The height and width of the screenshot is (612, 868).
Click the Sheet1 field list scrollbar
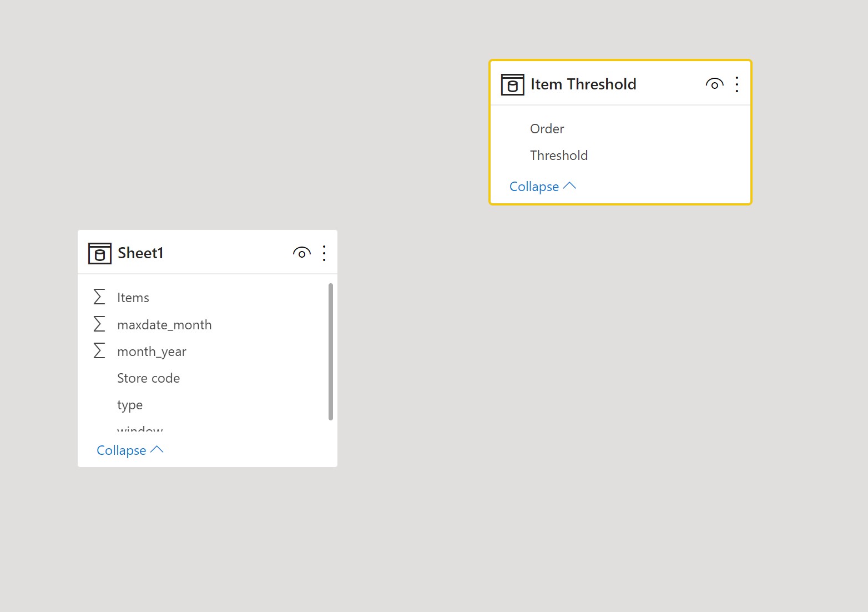[331, 352]
